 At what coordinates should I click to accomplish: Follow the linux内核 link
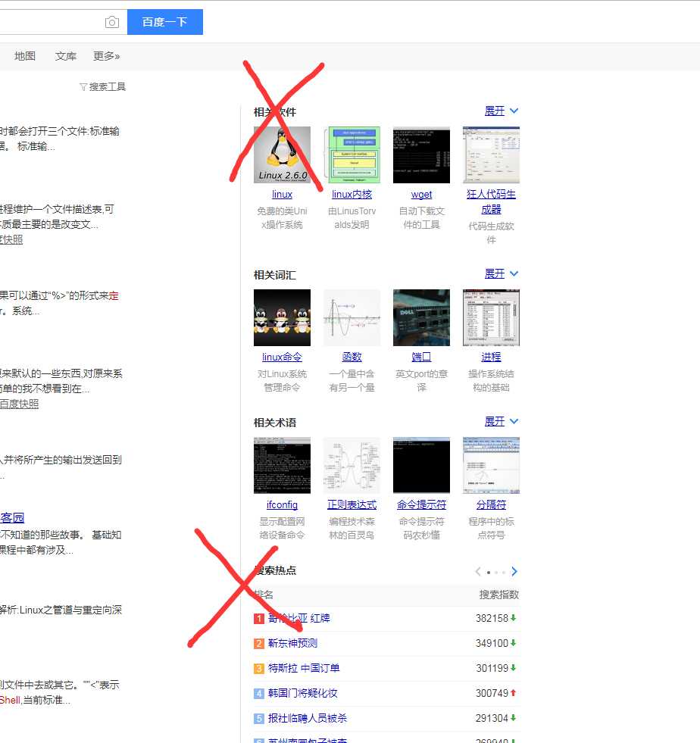click(x=352, y=195)
